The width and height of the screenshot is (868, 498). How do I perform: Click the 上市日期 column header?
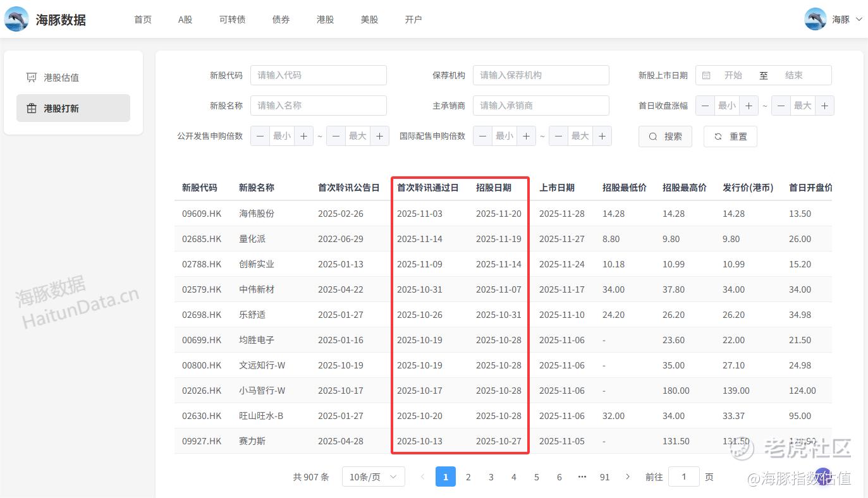point(557,188)
